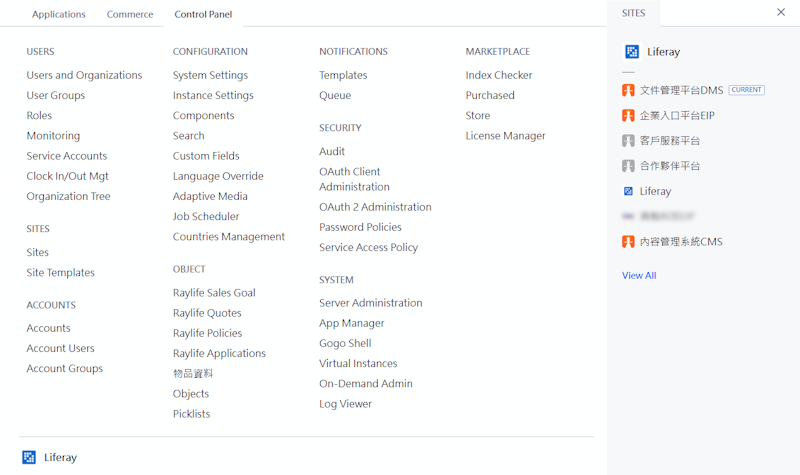Click the orange site icon beside 內容管理系統CMS
Image resolution: width=800 pixels, height=475 pixels.
click(x=628, y=241)
